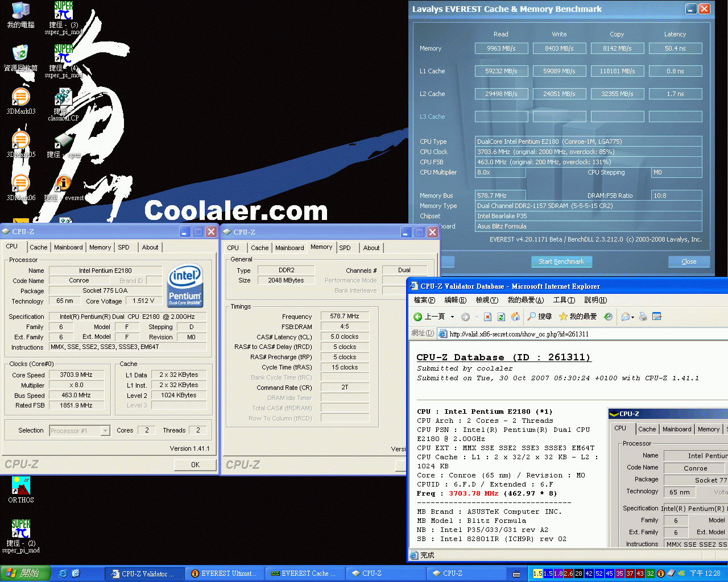This screenshot has width=728, height=582.
Task: Click OK button in left CPU-Z window
Action: click(195, 465)
